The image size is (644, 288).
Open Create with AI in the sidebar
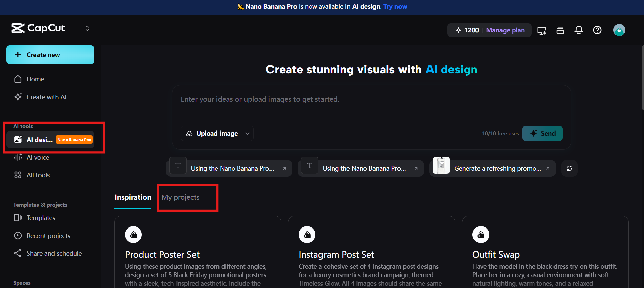(x=50, y=97)
